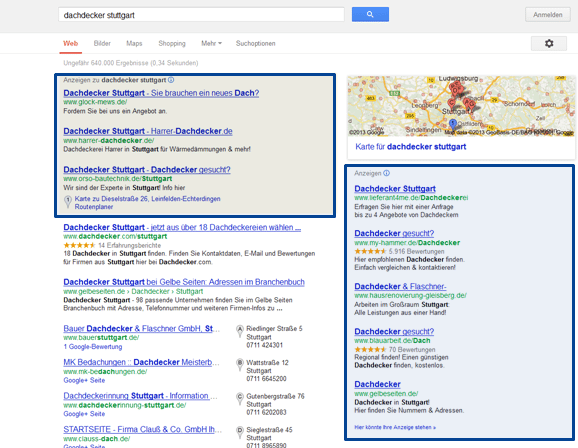
Task: Click URL www.glock-mews.de/
Action: coord(95,102)
